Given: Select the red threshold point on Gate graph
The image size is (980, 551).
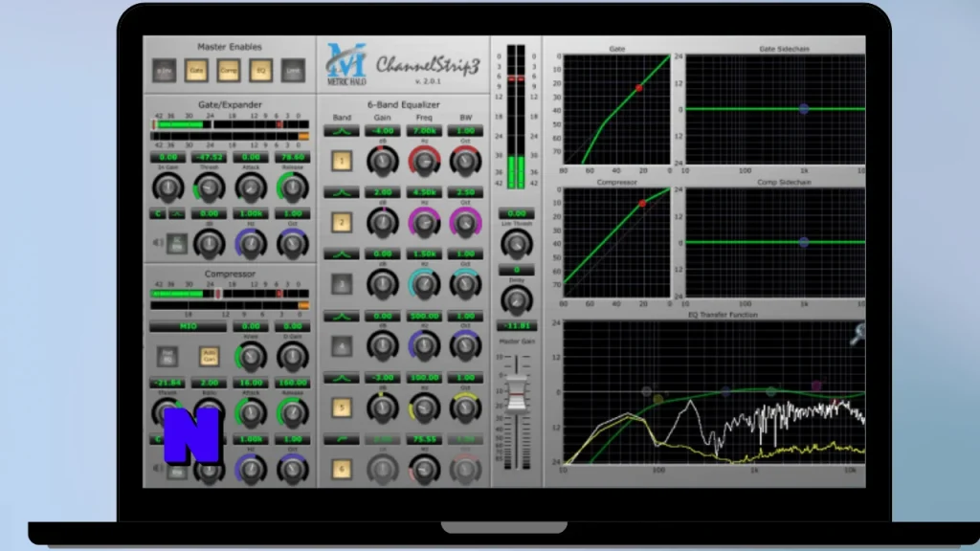Looking at the screenshot, I should 638,88.
